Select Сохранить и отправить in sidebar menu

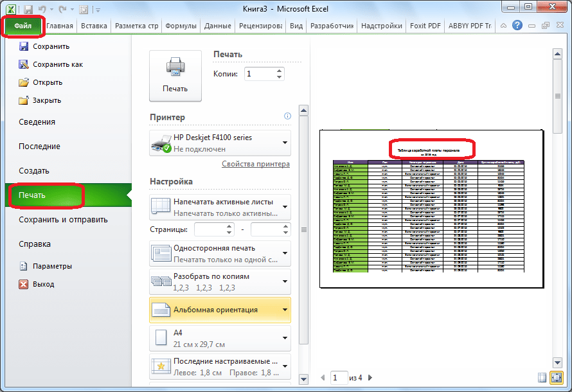pyautogui.click(x=63, y=220)
